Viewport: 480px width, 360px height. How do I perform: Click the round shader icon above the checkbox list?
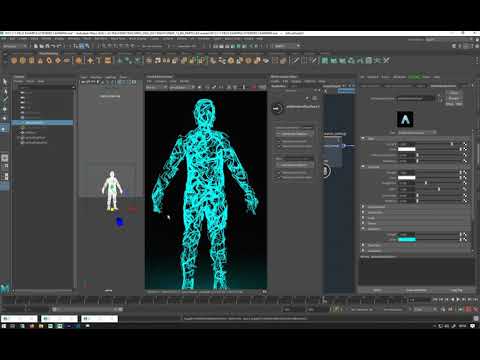click(277, 108)
